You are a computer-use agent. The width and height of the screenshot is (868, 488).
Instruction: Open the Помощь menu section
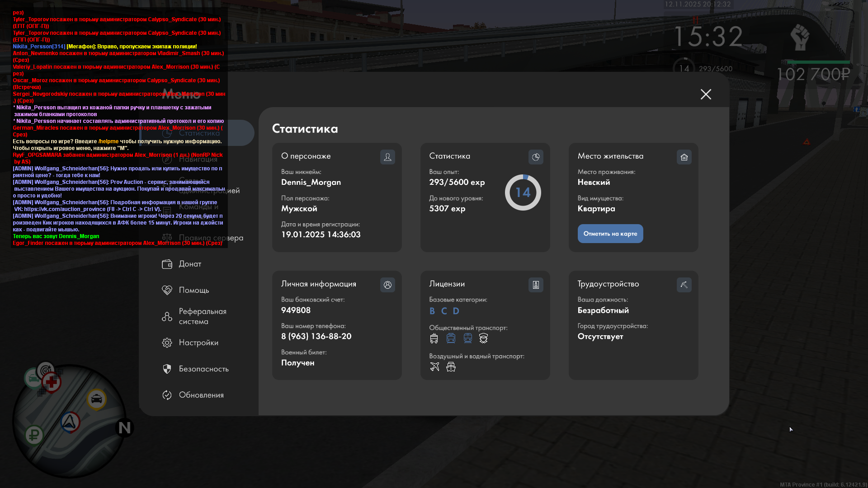click(x=193, y=290)
